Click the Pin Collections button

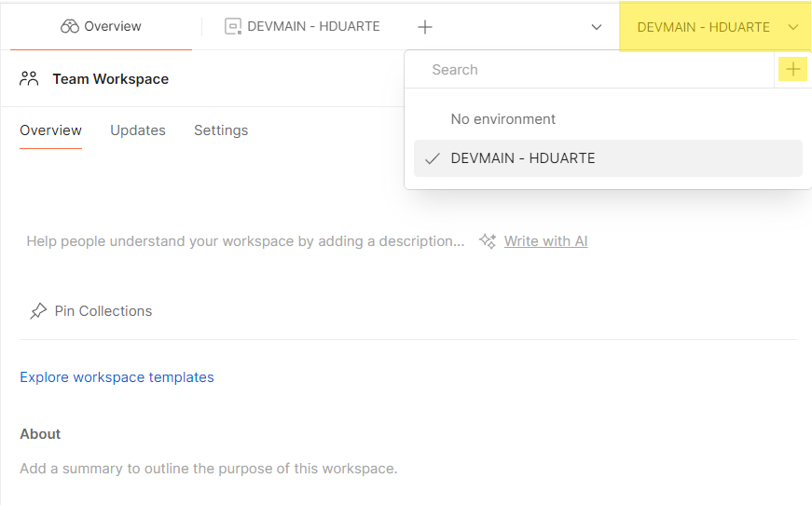tap(91, 311)
